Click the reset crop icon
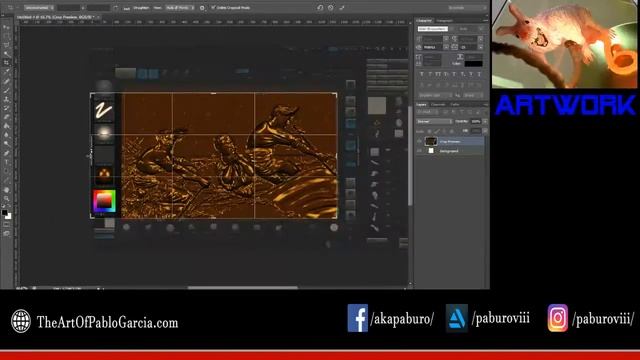This screenshot has width=640, height=360. click(x=320, y=7)
